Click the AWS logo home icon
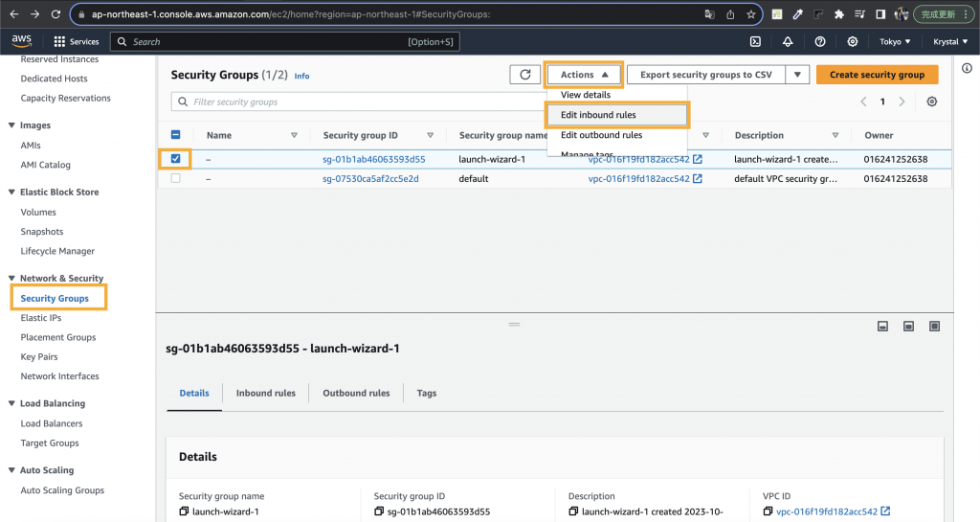This screenshot has height=522, width=980. click(x=21, y=40)
